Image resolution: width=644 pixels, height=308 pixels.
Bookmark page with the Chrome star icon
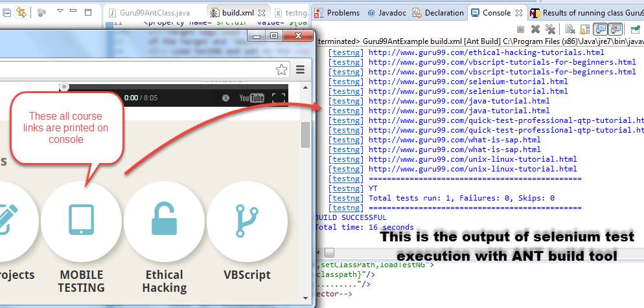pos(282,70)
